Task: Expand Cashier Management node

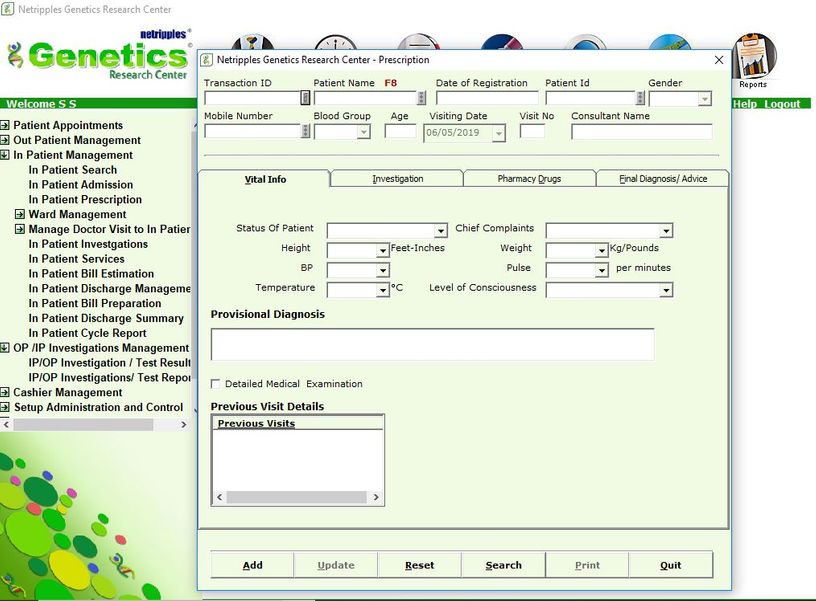Action: coord(5,392)
